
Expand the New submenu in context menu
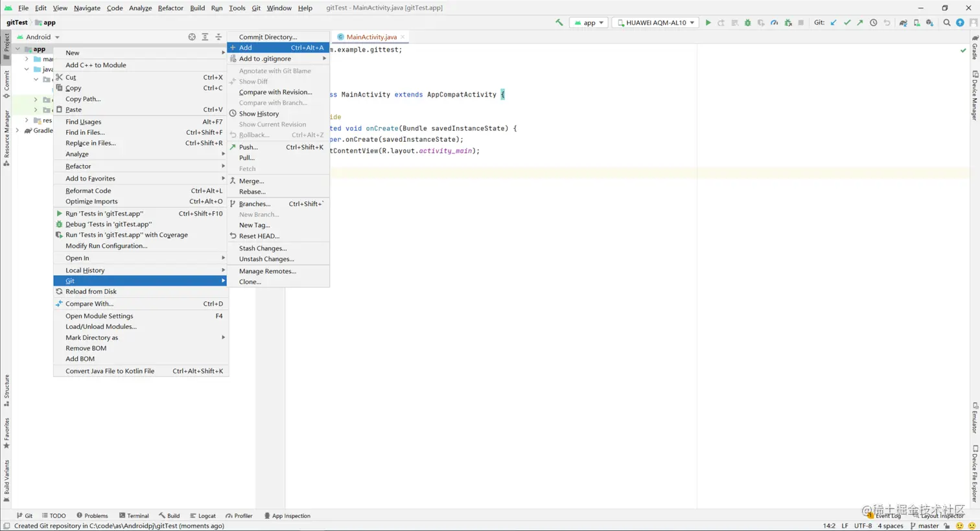tap(141, 53)
